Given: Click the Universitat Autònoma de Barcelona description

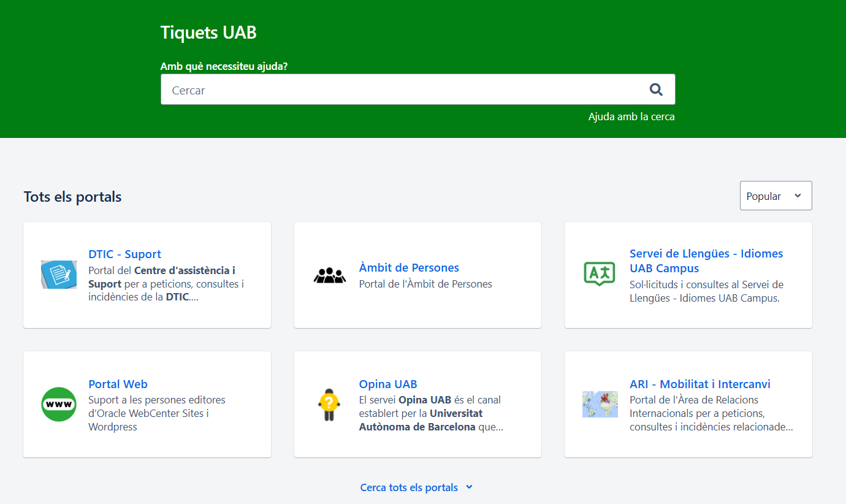Looking at the screenshot, I should (431, 413).
